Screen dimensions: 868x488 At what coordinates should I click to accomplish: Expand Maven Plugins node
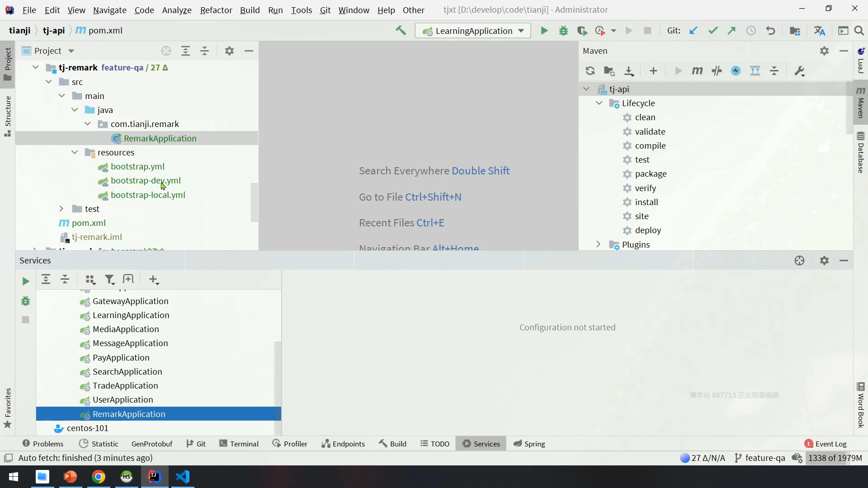pyautogui.click(x=599, y=244)
